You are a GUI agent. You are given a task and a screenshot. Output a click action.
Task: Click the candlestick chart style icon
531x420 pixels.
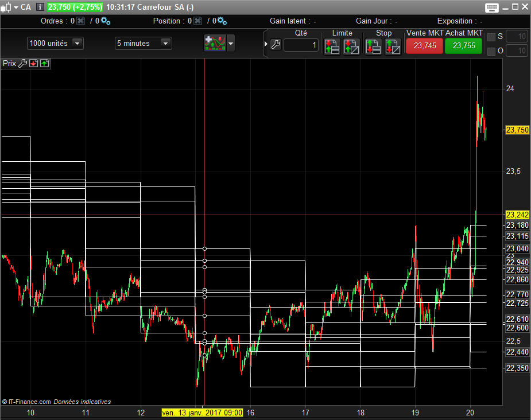click(x=6, y=7)
